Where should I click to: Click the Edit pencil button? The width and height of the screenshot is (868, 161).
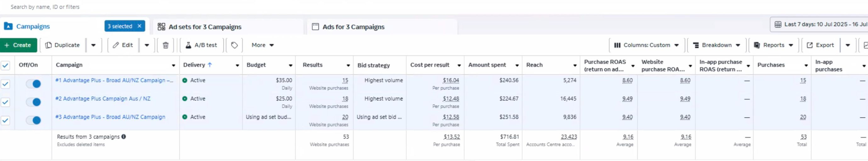coord(123,45)
